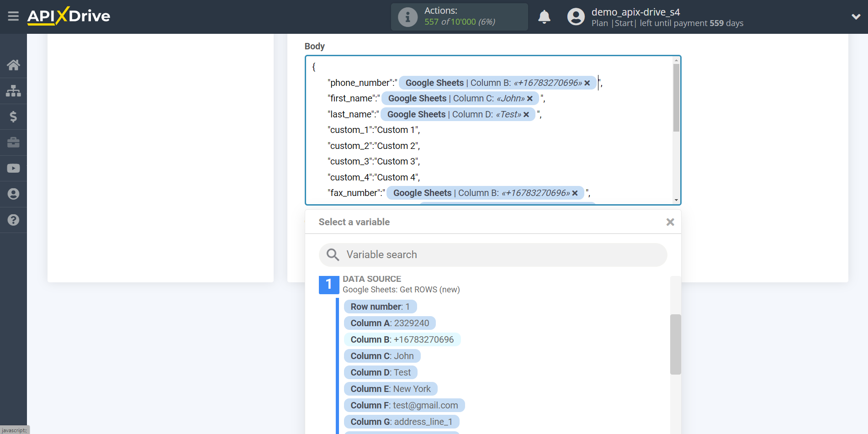Click the search magnifier icon
This screenshot has width=868, height=434.
click(x=333, y=255)
